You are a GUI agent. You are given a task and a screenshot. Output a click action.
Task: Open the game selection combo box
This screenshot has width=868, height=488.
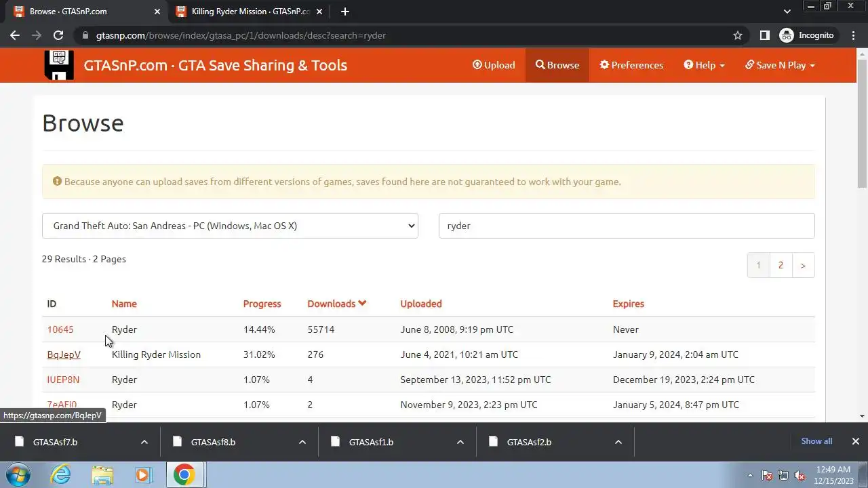(230, 226)
